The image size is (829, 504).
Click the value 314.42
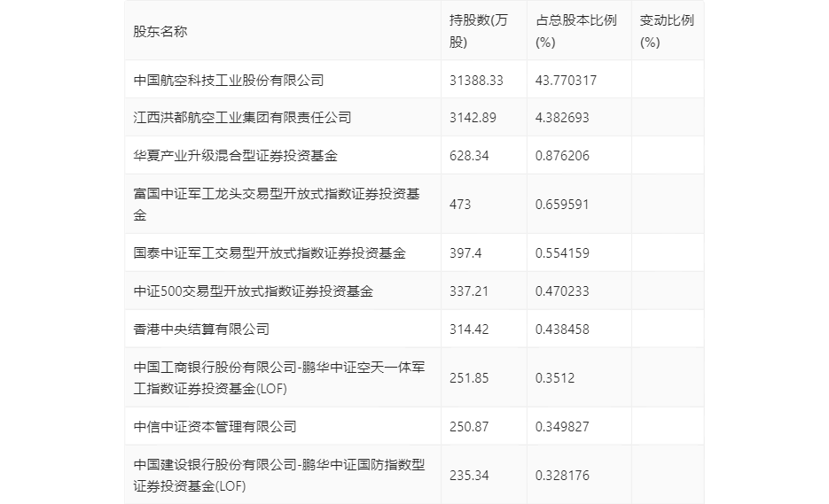[x=469, y=330]
